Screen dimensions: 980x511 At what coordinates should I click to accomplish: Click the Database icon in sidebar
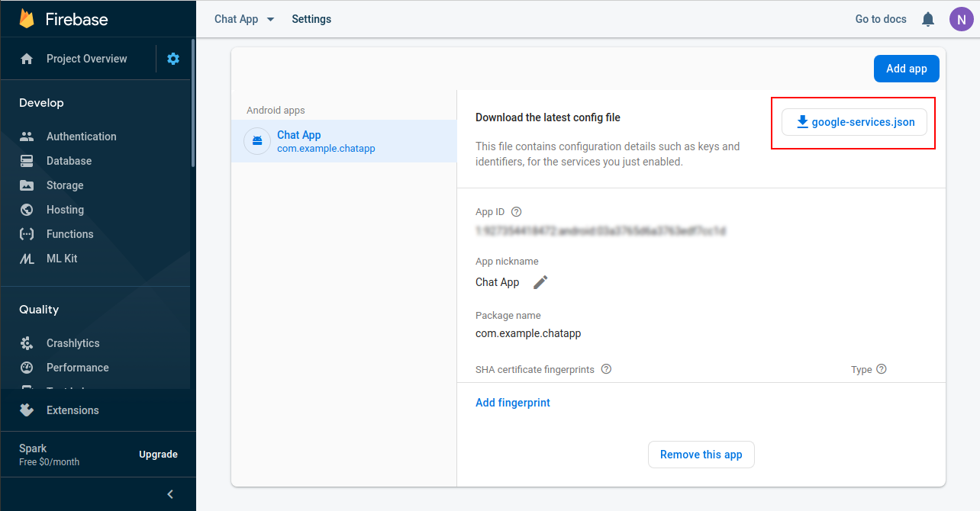pyautogui.click(x=27, y=161)
